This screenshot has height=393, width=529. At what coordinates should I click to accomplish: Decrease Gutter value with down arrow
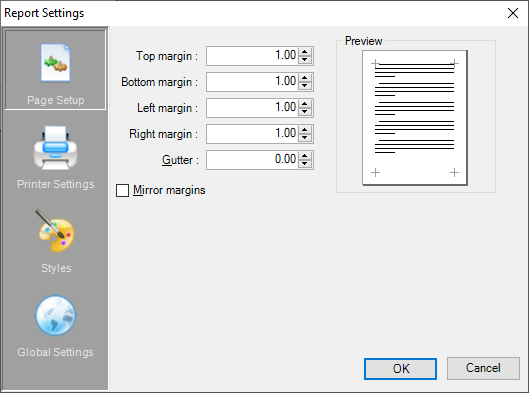305,164
